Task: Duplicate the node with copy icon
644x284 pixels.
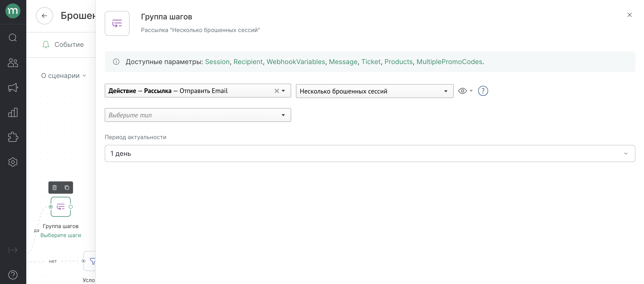Action: (67, 187)
